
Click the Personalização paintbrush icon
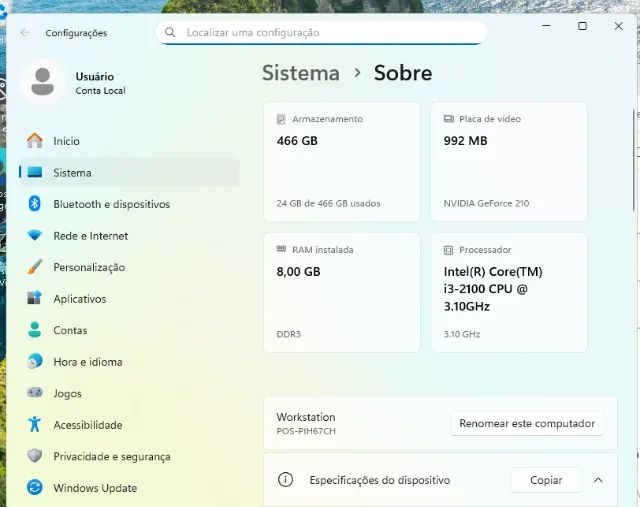click(35, 267)
